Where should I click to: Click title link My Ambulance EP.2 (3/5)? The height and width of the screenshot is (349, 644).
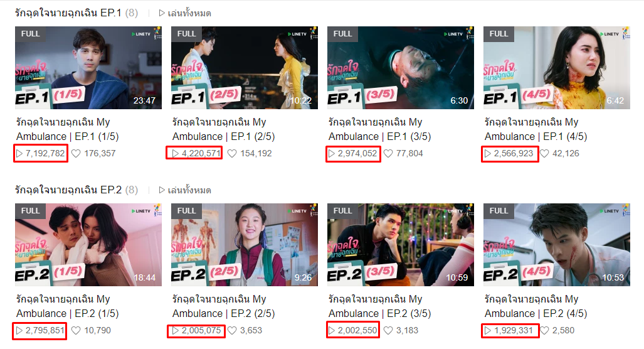point(379,306)
